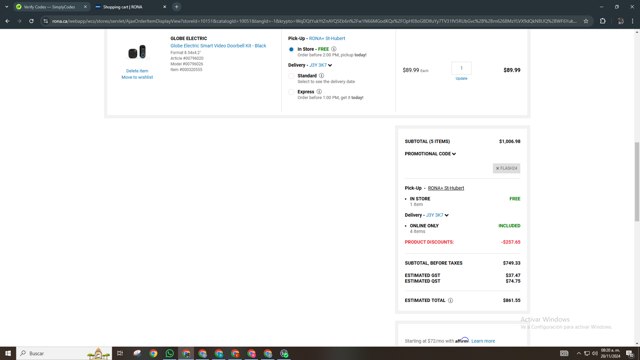This screenshot has height=360, width=640.
Task: Minimize the Chrome window
Action: (x=601, y=7)
